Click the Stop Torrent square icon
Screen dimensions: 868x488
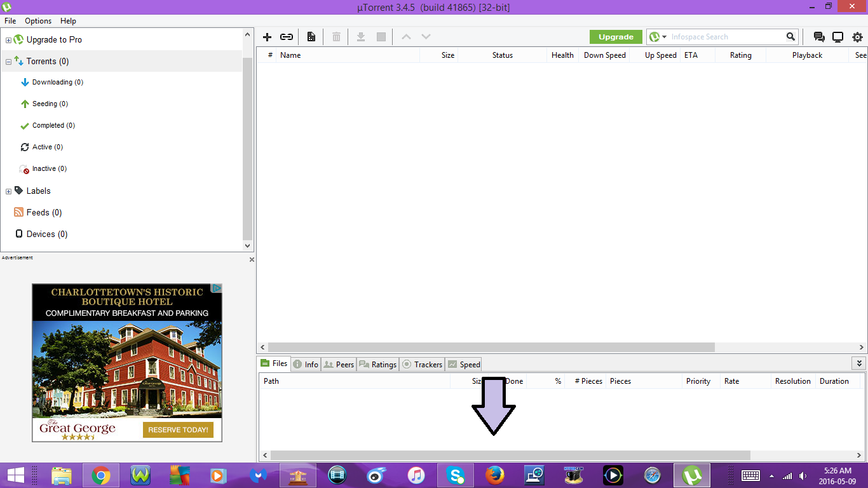pyautogui.click(x=381, y=37)
